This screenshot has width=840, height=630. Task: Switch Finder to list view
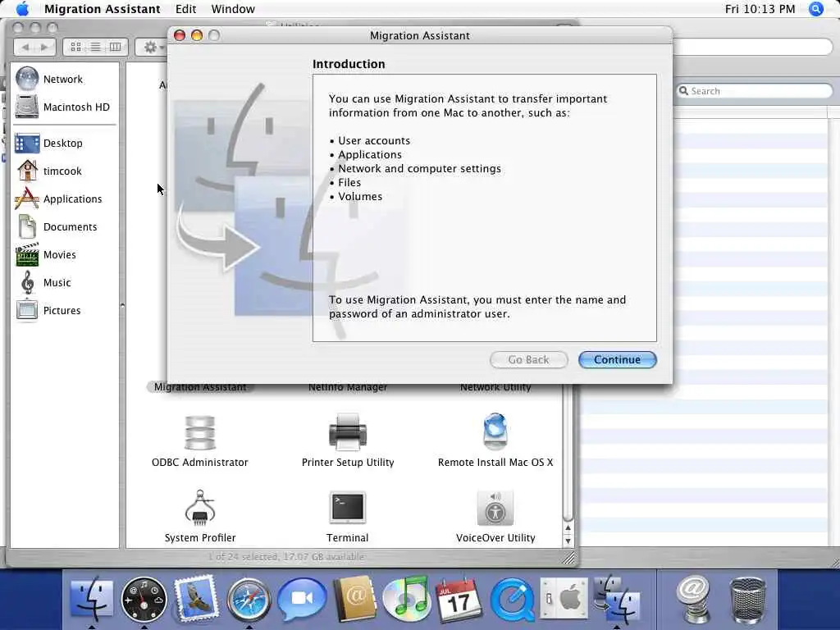(x=95, y=47)
